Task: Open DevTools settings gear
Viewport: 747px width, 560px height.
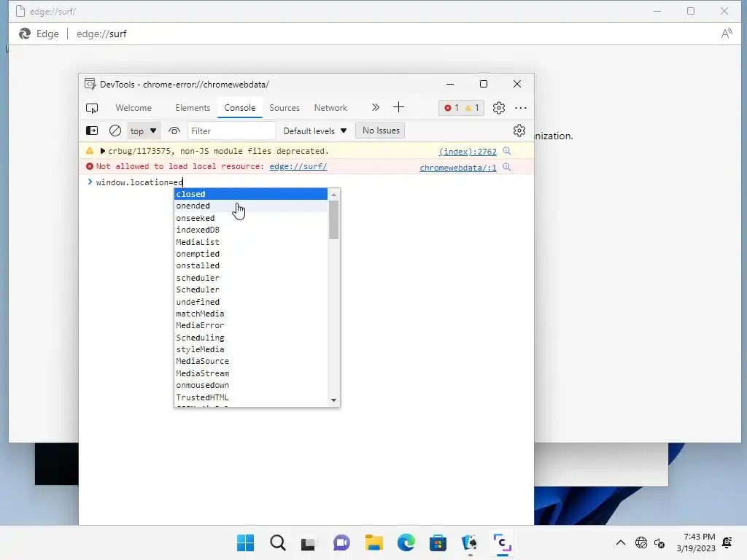Action: [499, 108]
